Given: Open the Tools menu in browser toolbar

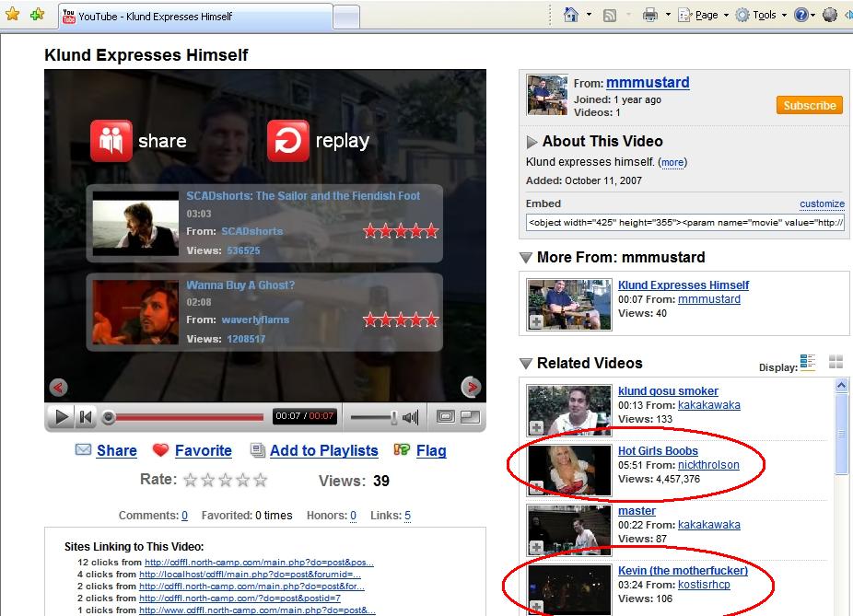Looking at the screenshot, I should coord(761,16).
